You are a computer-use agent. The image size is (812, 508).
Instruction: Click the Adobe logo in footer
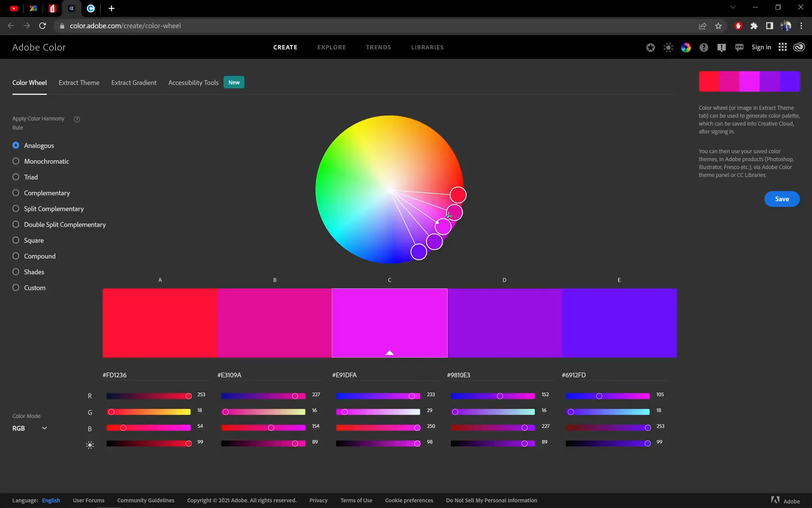coord(785,500)
